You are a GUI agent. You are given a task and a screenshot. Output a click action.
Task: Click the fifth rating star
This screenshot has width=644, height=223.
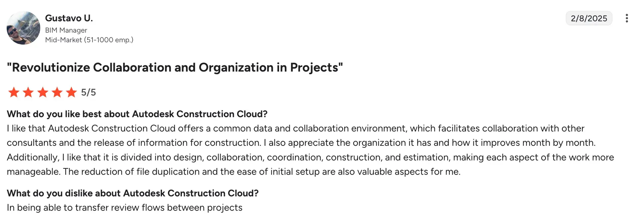pos(72,92)
